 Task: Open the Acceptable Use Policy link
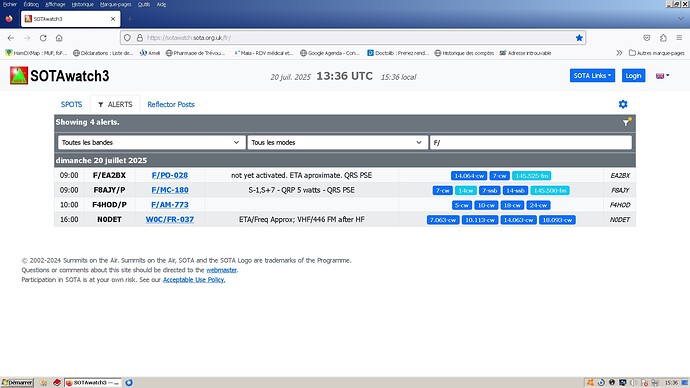194,280
